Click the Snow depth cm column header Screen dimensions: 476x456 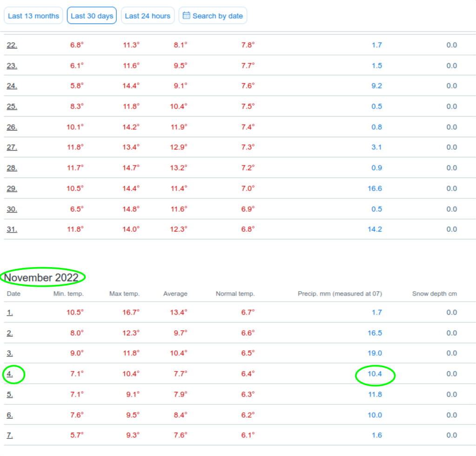pyautogui.click(x=435, y=294)
